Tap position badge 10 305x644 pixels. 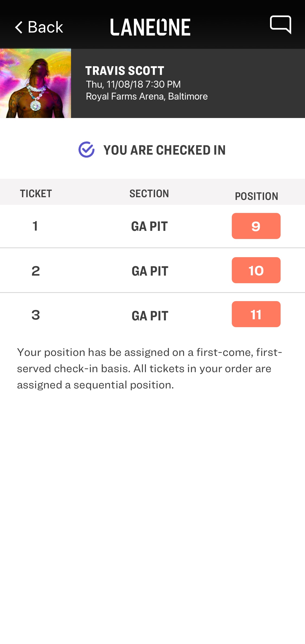point(256,270)
